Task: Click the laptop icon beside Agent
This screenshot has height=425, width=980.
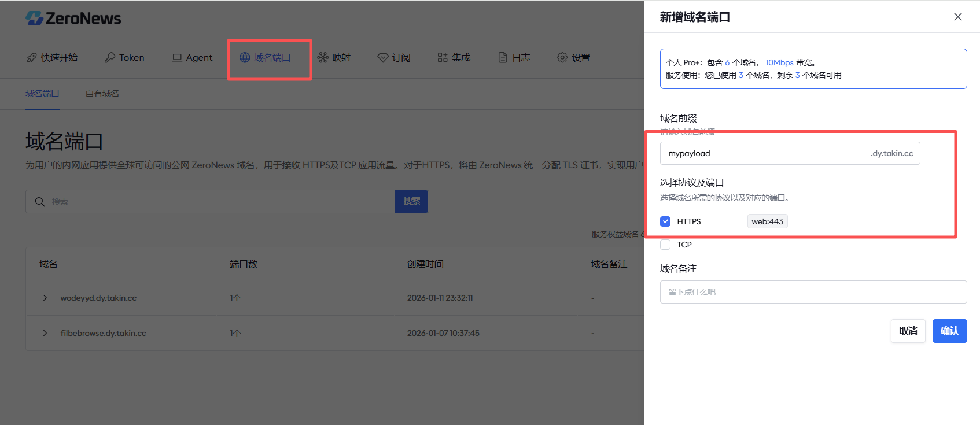Action: pos(177,58)
